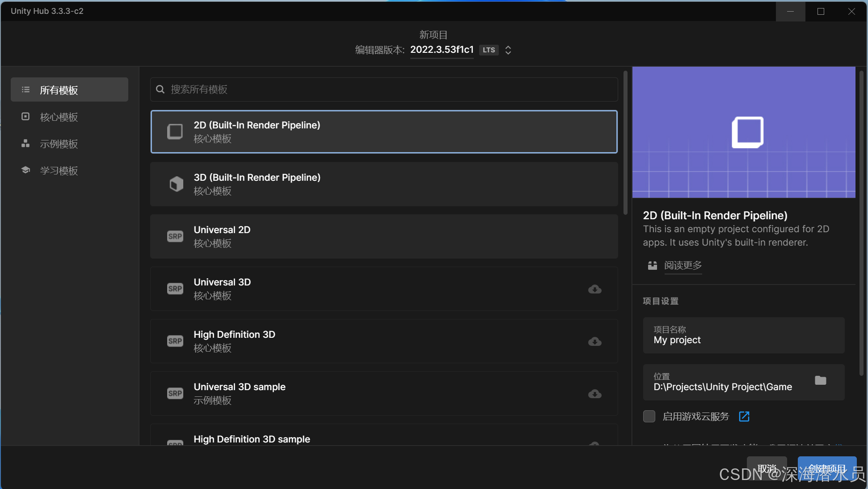868x489 pixels.
Task: Select 核心模板 category in sidebar
Action: [x=59, y=117]
